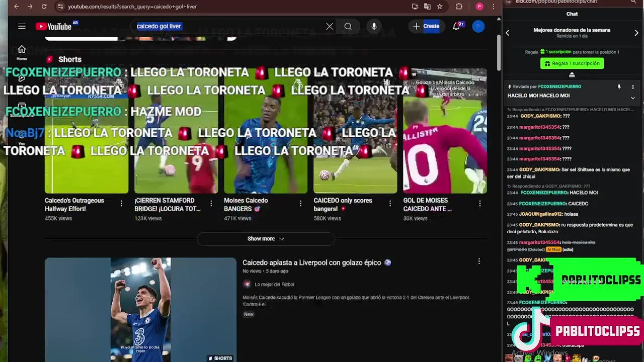The height and width of the screenshot is (362, 644).
Task: Open the 471K views count under BANGERS short
Action: click(x=237, y=218)
